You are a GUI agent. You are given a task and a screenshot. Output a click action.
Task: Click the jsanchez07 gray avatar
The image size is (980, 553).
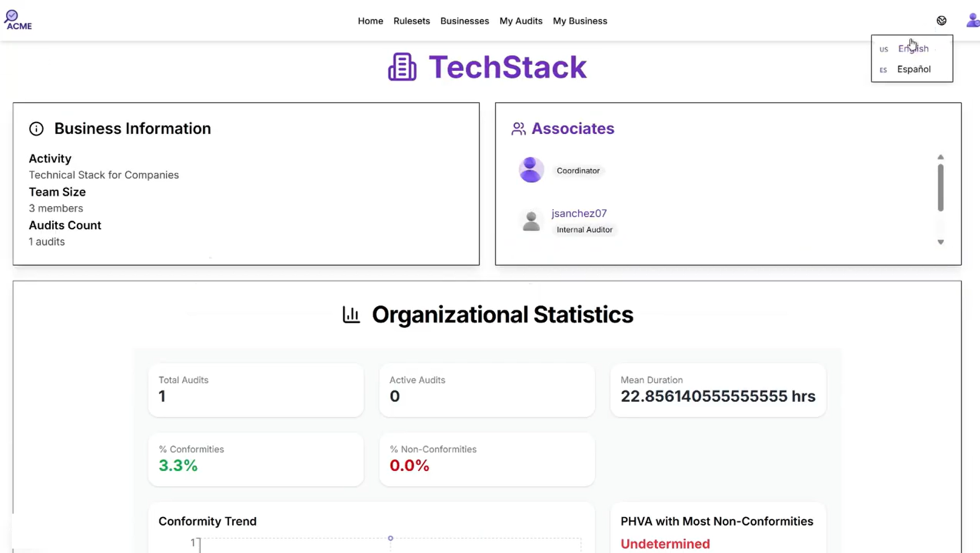tap(531, 221)
